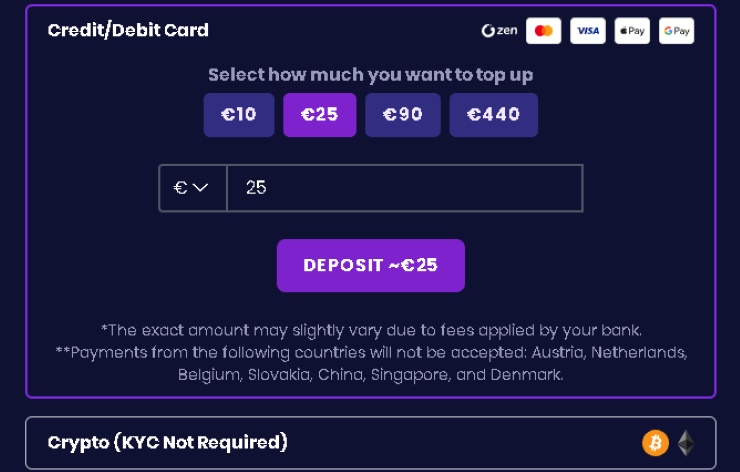740x472 pixels.
Task: Pick the €440 top-up amount
Action: click(x=493, y=115)
